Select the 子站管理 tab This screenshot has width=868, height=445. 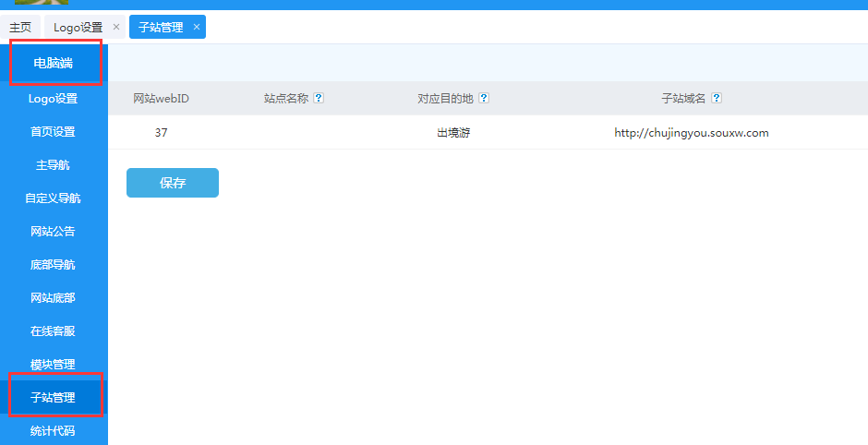pyautogui.click(x=161, y=28)
